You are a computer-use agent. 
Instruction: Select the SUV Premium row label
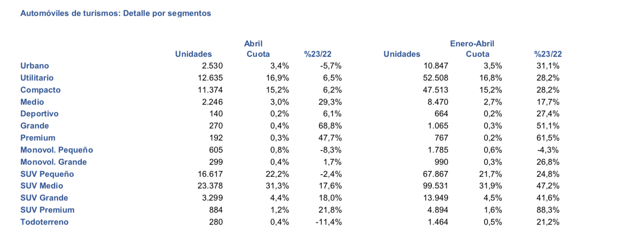47,210
